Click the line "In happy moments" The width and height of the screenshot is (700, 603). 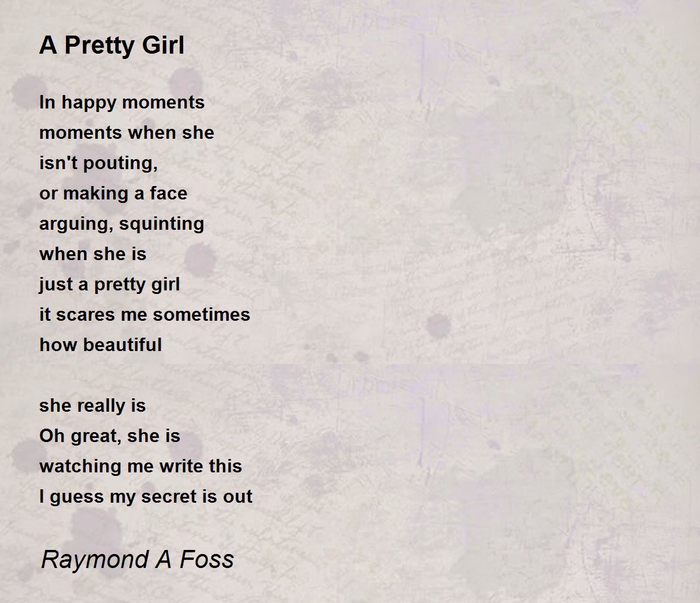pyautogui.click(x=122, y=102)
